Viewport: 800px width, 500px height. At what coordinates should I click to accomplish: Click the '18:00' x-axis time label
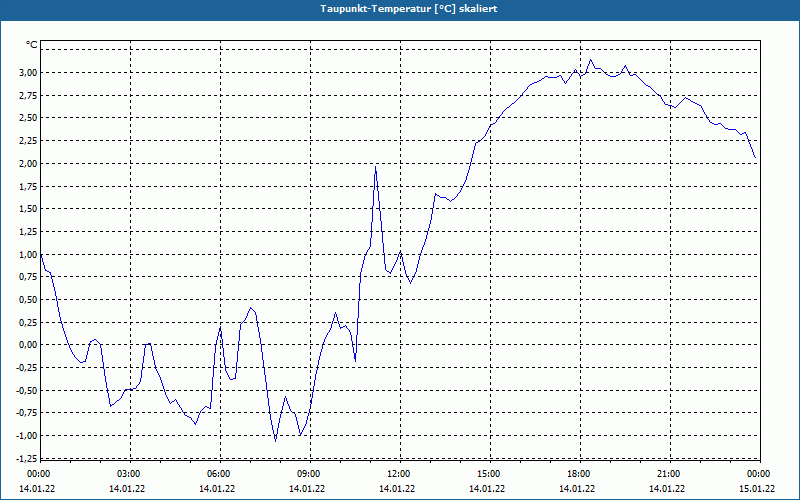578,474
